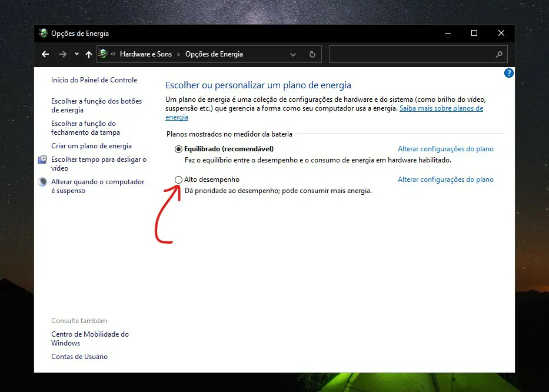This screenshot has height=392, width=549.
Task: Open Contas de Usuário link
Action: point(79,356)
